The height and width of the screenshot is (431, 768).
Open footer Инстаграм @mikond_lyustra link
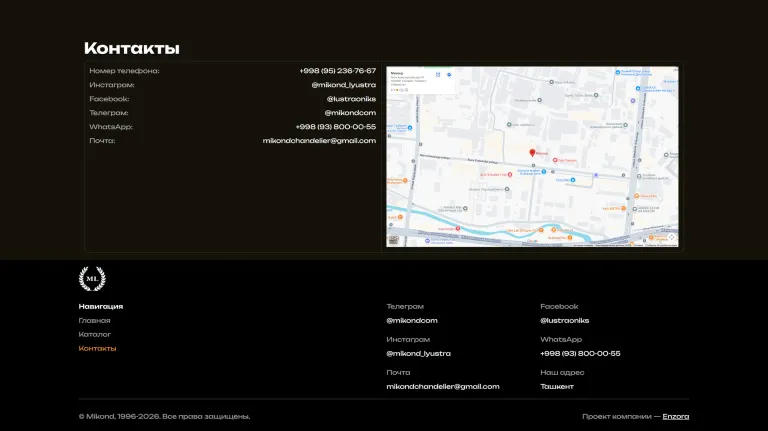(x=418, y=353)
